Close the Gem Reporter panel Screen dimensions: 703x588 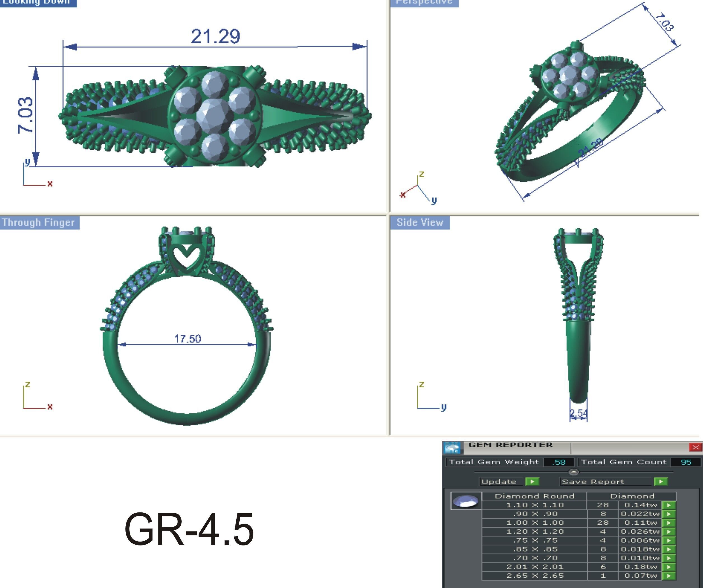pyautogui.click(x=695, y=448)
